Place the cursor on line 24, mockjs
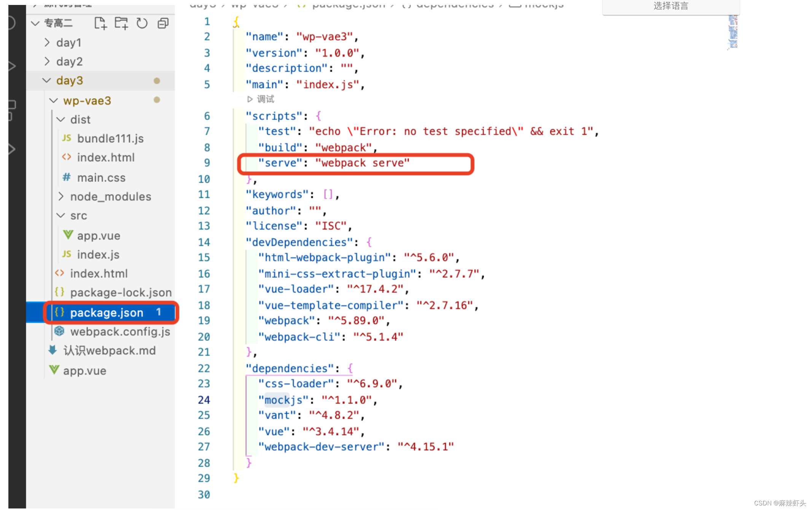The width and height of the screenshot is (812, 510). (283, 400)
